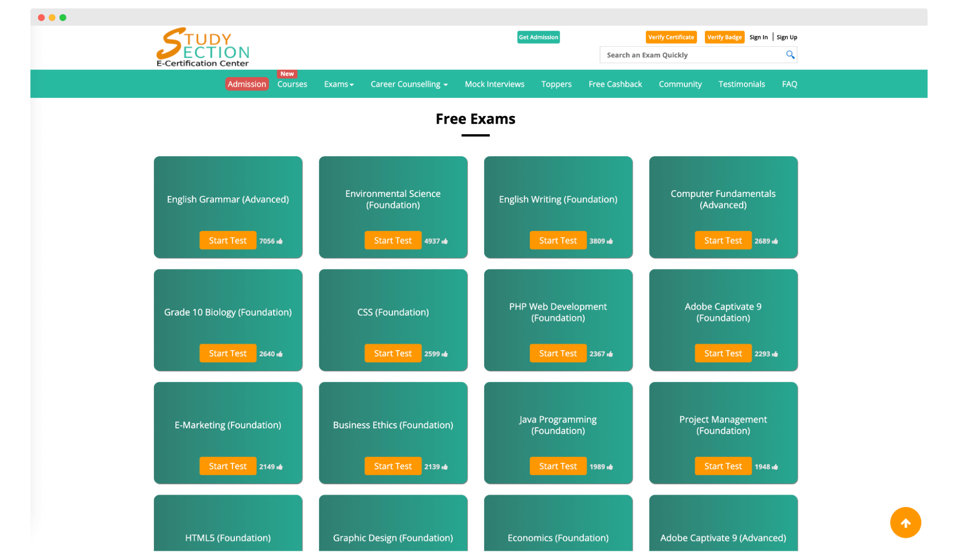Click the Verify Certificate button
This screenshot has width=958, height=560.
[x=671, y=37]
